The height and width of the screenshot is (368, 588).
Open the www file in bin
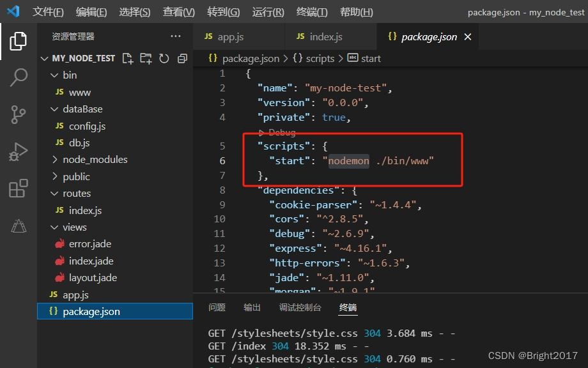[x=115, y=92]
